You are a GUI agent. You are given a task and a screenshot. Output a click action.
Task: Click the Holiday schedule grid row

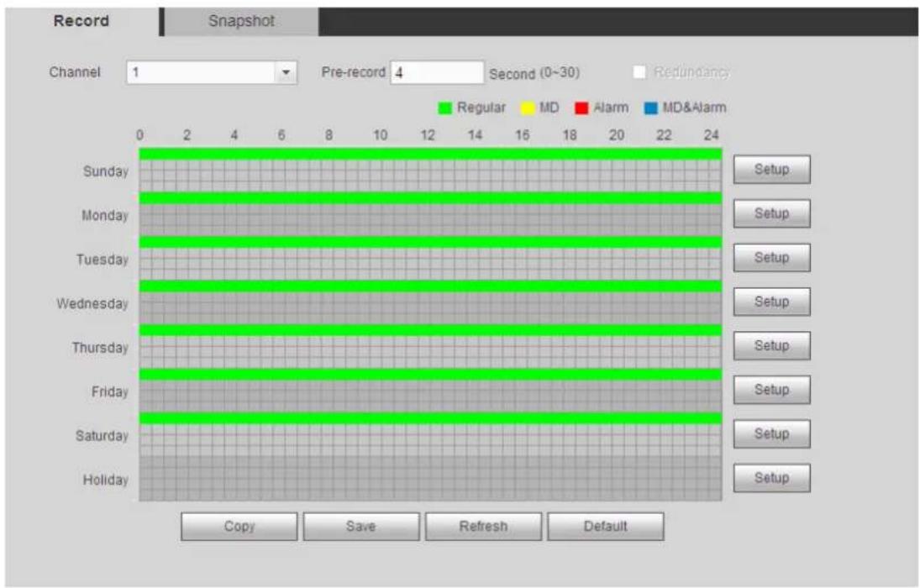431,479
